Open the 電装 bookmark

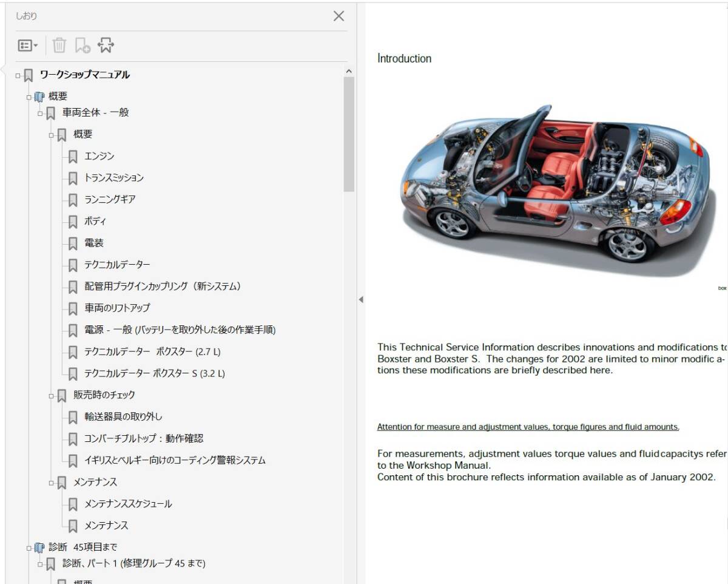[94, 243]
